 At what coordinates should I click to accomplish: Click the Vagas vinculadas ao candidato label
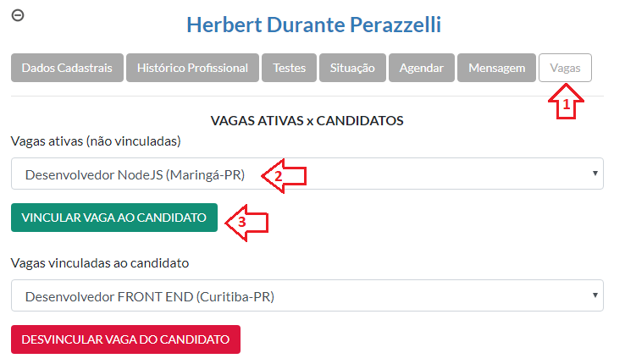point(100,263)
